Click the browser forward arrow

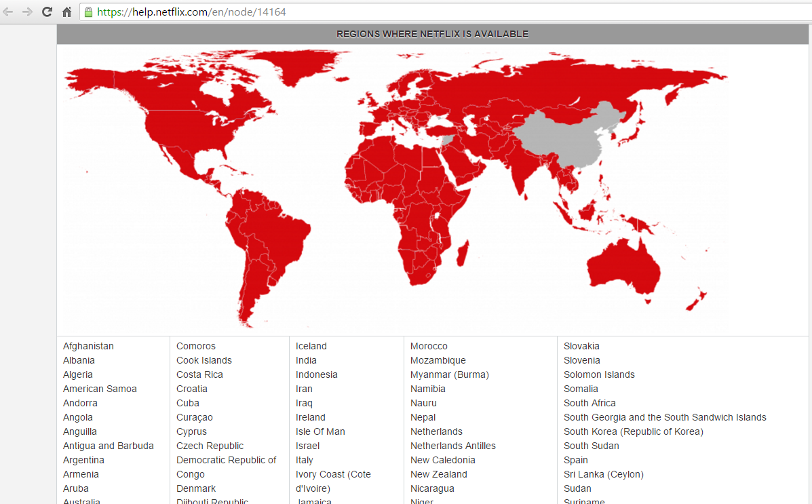(x=28, y=12)
